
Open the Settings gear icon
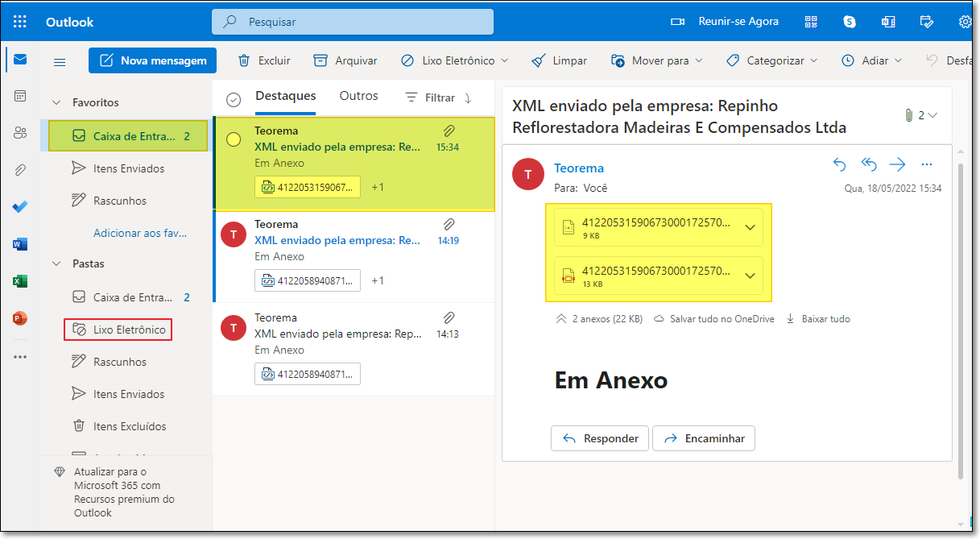(965, 22)
